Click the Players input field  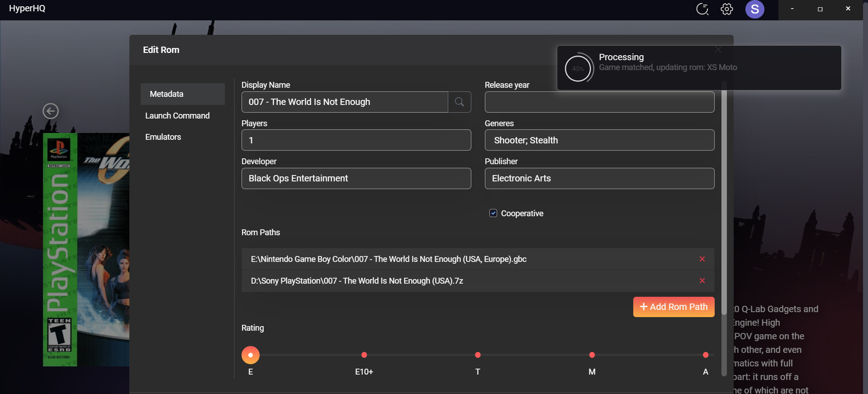pos(356,140)
